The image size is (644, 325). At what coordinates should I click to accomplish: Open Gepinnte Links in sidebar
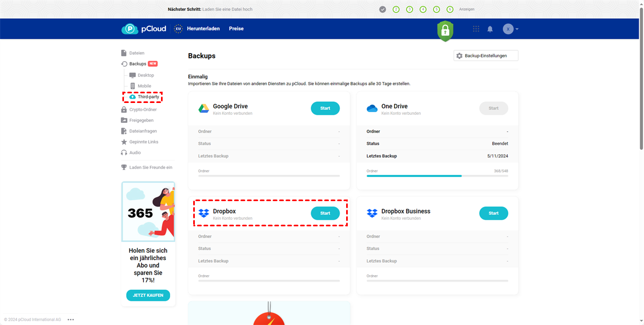coord(144,142)
